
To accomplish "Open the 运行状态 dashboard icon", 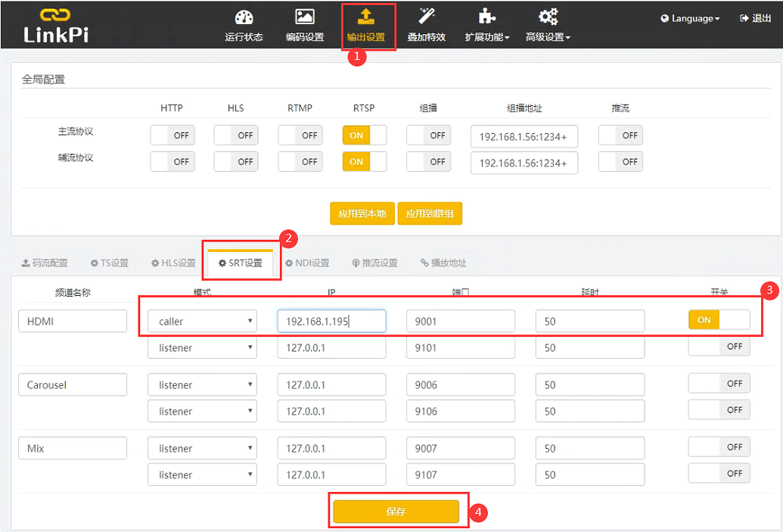I will (244, 18).
